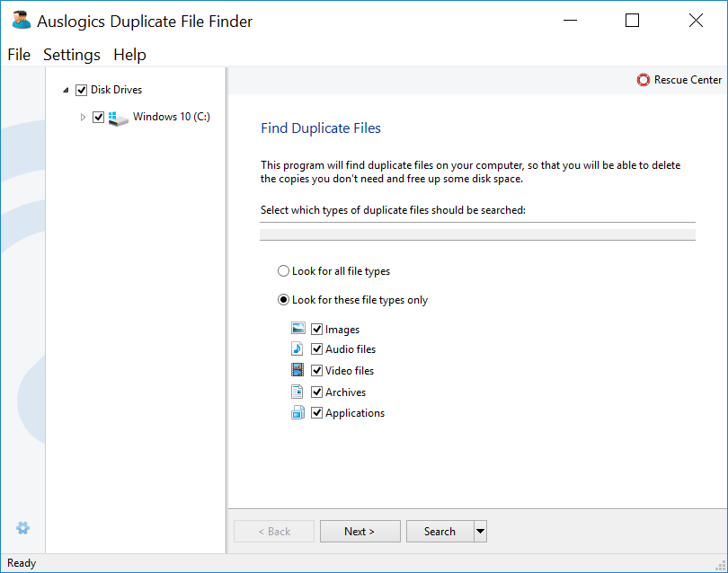Open the Settings menu
The width and height of the screenshot is (728, 573).
coord(72,55)
